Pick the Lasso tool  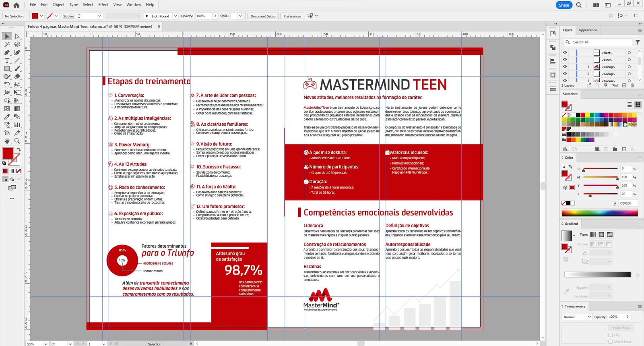[17, 44]
